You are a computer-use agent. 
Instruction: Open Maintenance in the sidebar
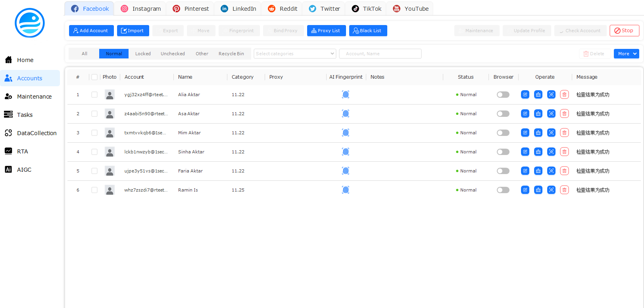point(30,97)
